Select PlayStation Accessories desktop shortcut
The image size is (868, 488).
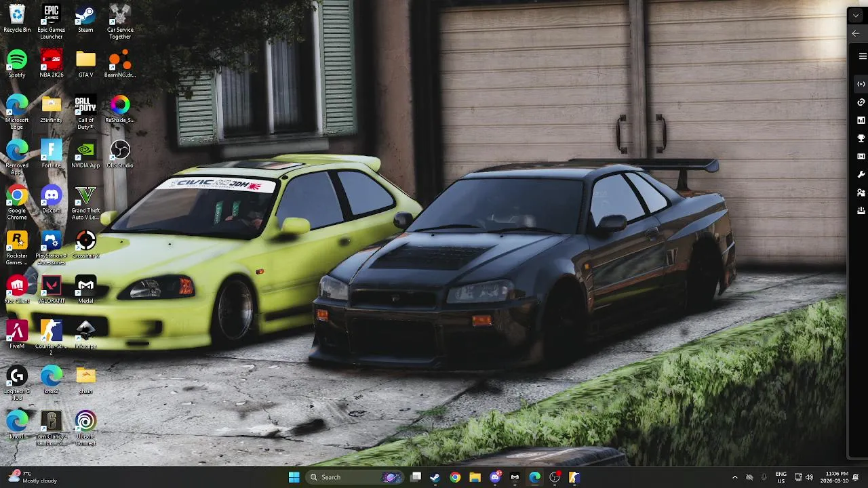(51, 248)
